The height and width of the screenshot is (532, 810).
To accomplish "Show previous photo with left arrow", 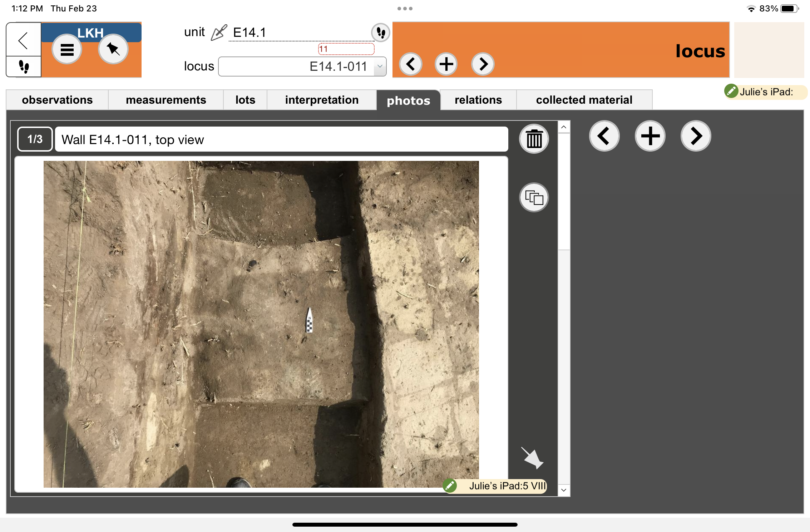I will point(604,136).
